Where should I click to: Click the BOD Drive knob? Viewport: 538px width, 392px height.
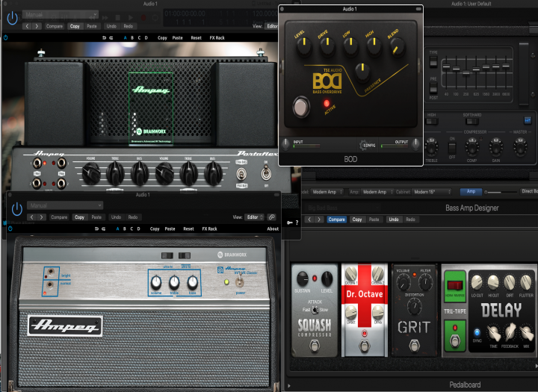coord(327,46)
